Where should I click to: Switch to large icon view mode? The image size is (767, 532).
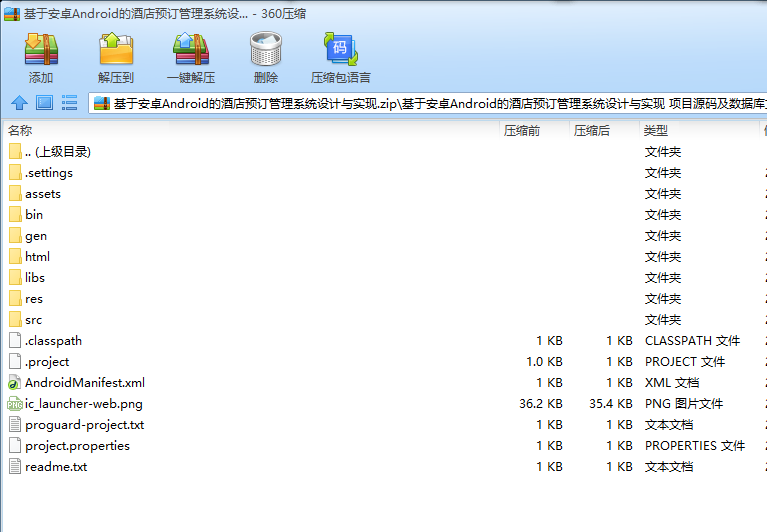pyautogui.click(x=45, y=103)
